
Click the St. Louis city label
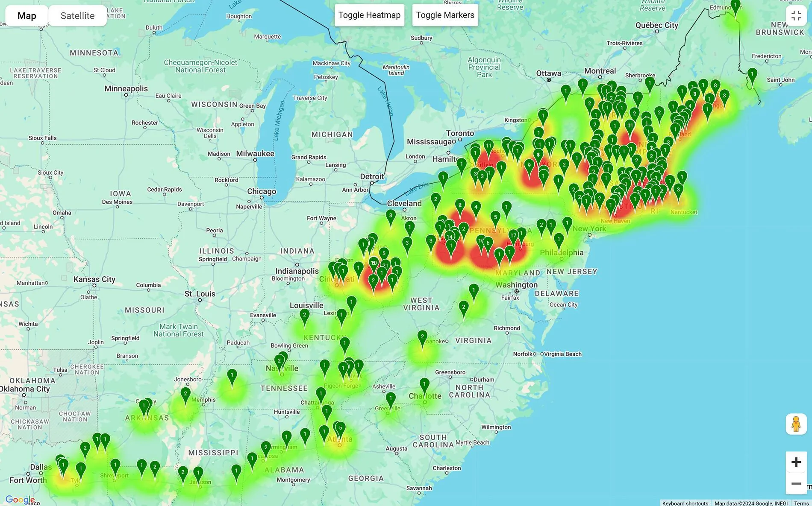coord(200,294)
